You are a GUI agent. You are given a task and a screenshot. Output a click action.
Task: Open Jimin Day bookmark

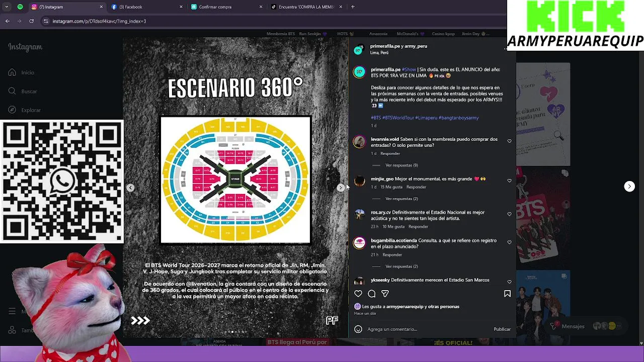(474, 34)
